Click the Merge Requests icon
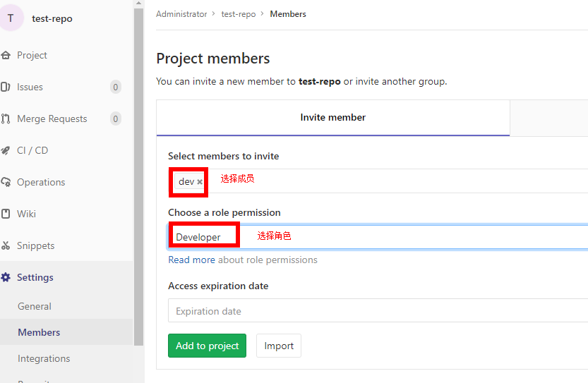This screenshot has height=383, width=588. pyautogui.click(x=5, y=118)
